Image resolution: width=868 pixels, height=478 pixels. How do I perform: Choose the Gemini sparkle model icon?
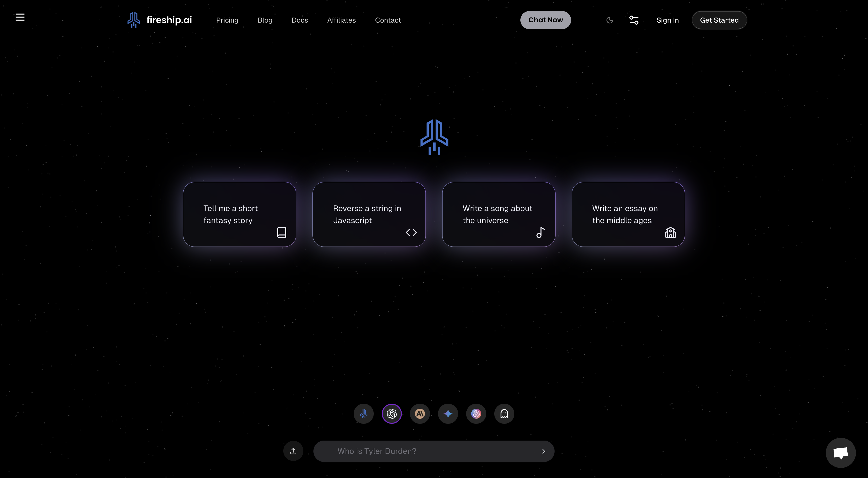[x=448, y=414]
